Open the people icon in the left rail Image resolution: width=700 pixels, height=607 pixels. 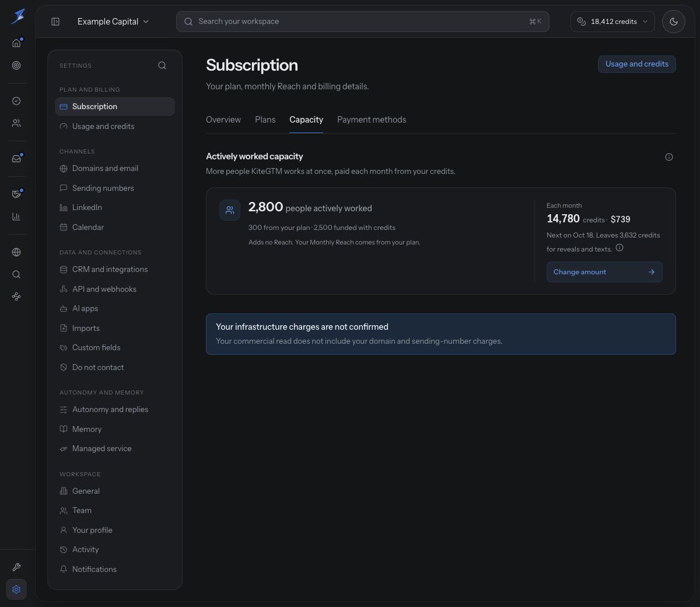click(x=16, y=123)
